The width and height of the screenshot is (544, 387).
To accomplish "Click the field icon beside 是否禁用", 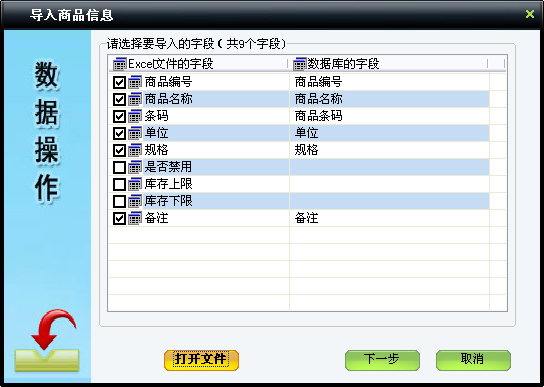I will click(x=135, y=167).
